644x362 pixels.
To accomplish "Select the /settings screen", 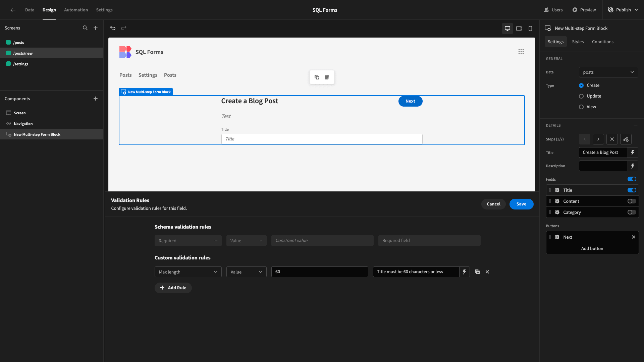I will point(52,64).
